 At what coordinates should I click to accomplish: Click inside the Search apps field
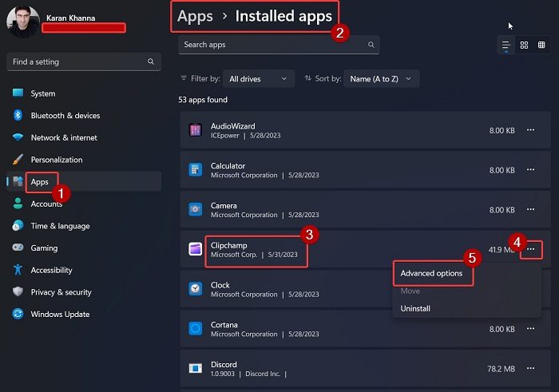(279, 45)
